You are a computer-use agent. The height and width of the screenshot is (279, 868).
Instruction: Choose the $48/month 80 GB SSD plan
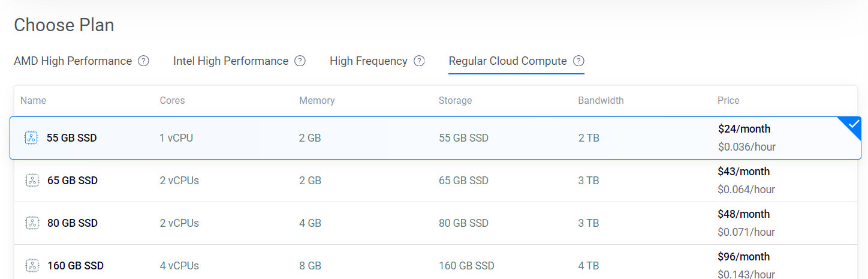(436, 223)
